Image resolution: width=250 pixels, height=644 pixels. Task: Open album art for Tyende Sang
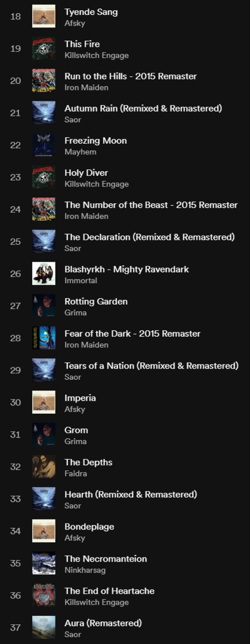point(44,17)
